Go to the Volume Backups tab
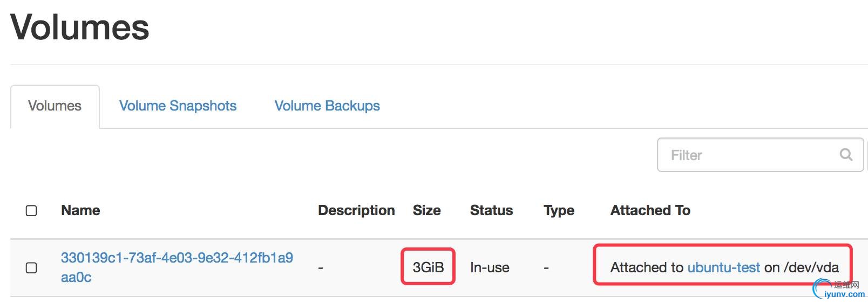 click(x=327, y=106)
